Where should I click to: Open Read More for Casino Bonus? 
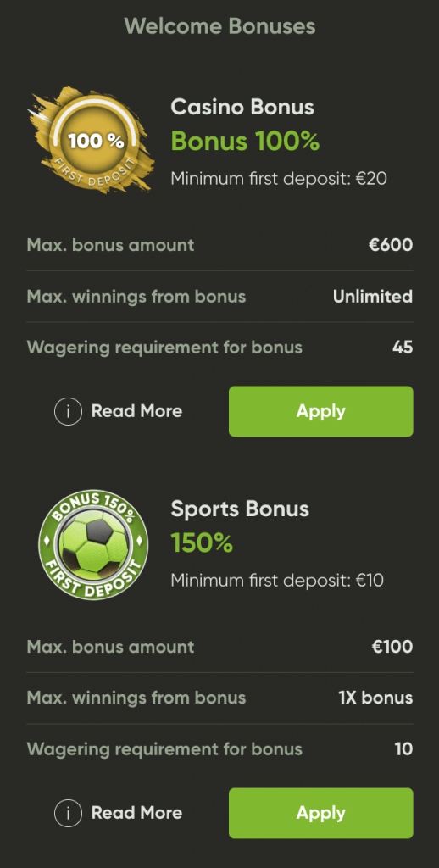tap(136, 411)
